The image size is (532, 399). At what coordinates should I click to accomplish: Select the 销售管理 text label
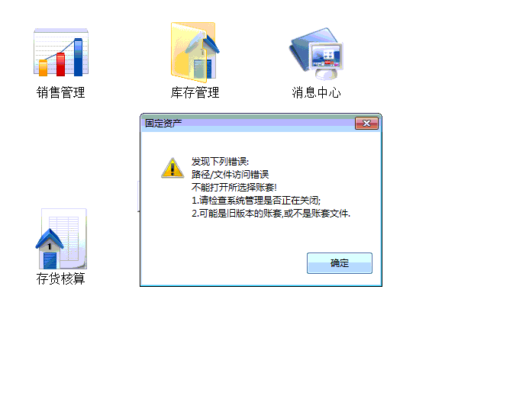61,92
